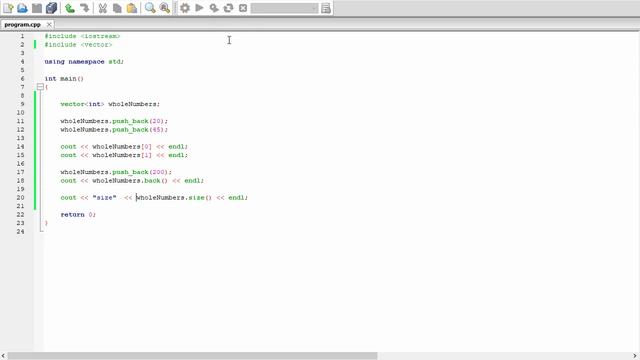The height and width of the screenshot is (360, 640).
Task: Cut selection with the scissors icon
Action: click(102, 8)
